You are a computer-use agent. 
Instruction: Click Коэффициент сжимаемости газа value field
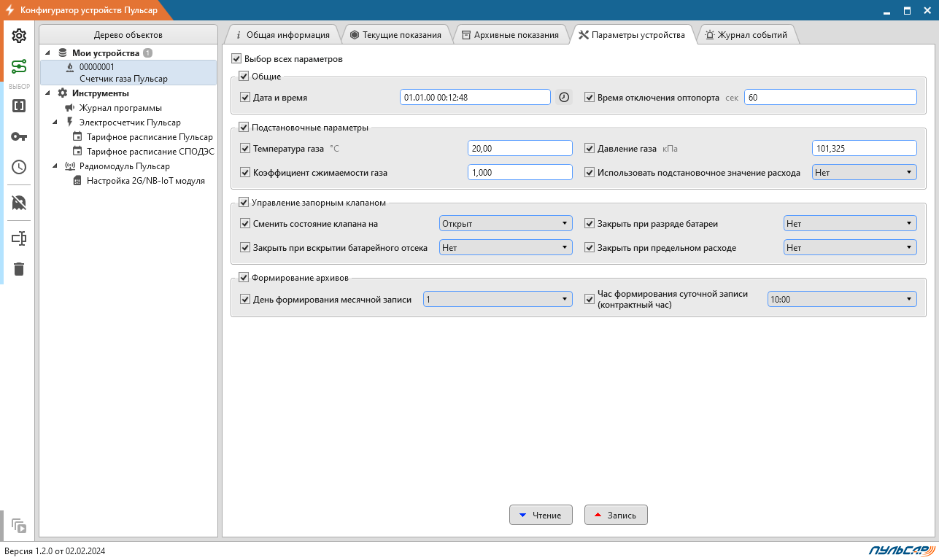point(520,173)
